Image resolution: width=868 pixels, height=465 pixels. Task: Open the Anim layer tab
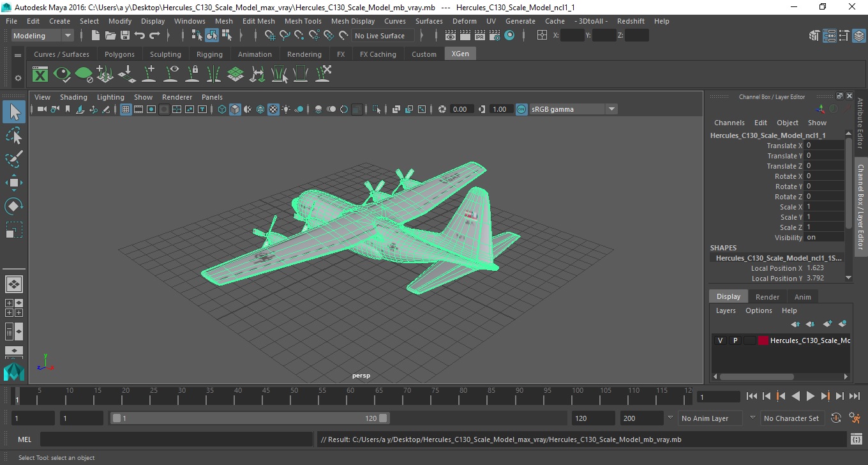point(802,297)
